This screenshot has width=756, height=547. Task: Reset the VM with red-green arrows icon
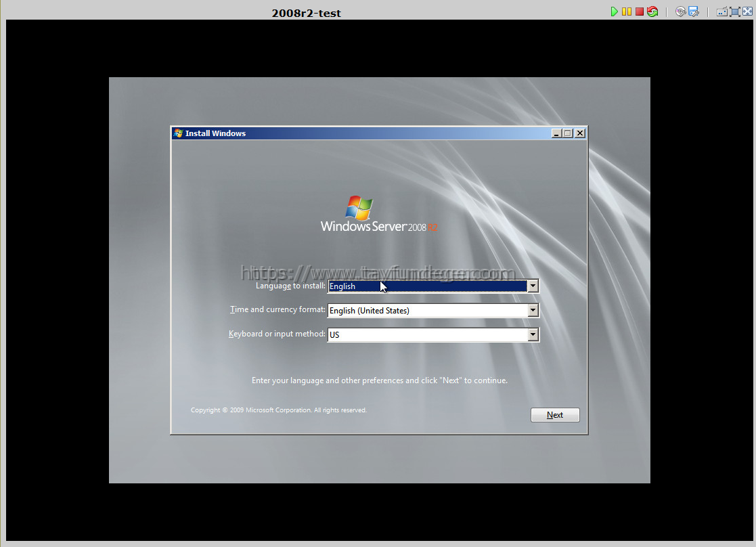[x=652, y=12]
